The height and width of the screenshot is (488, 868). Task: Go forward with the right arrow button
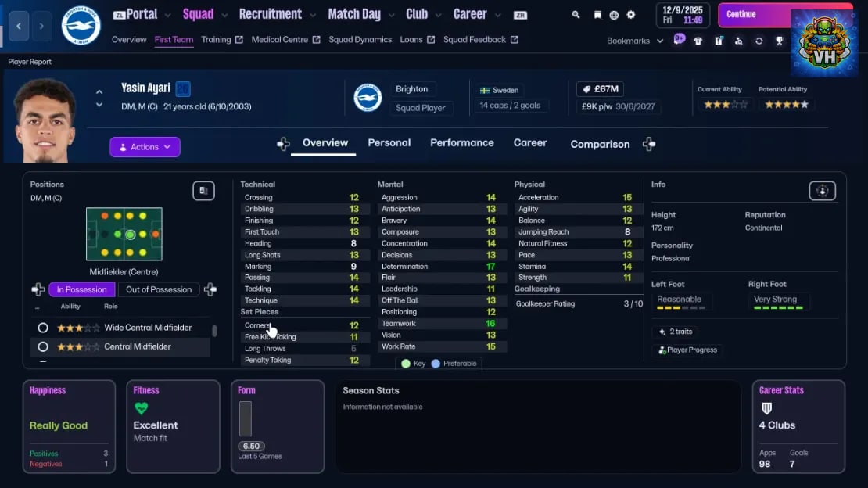pos(41,26)
